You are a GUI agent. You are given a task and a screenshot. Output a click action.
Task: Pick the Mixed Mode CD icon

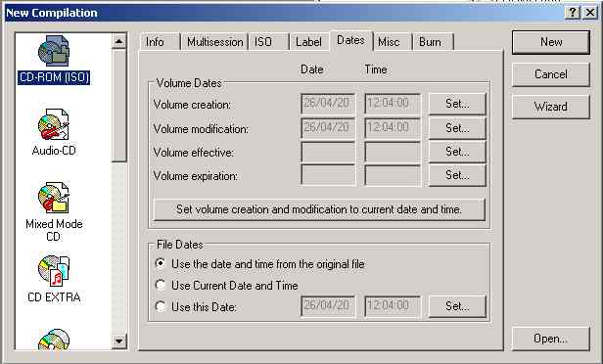pos(54,198)
